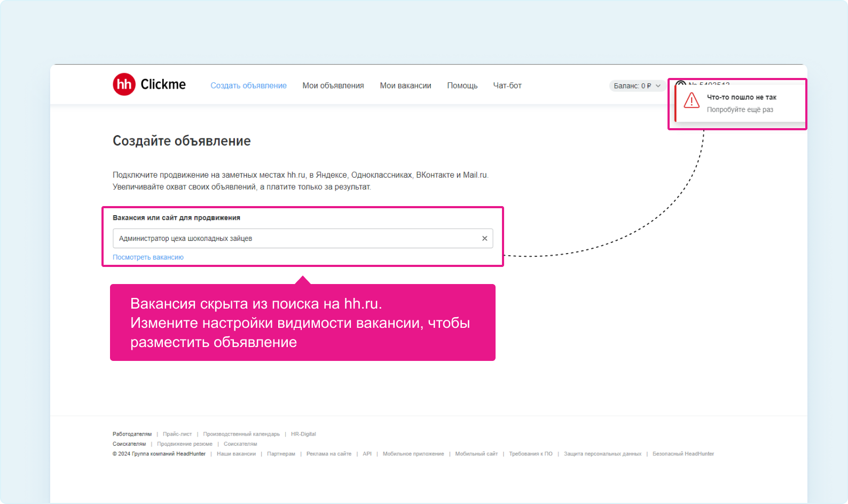Open Продвижение резюме link
Image resolution: width=848 pixels, height=504 pixels.
[185, 444]
